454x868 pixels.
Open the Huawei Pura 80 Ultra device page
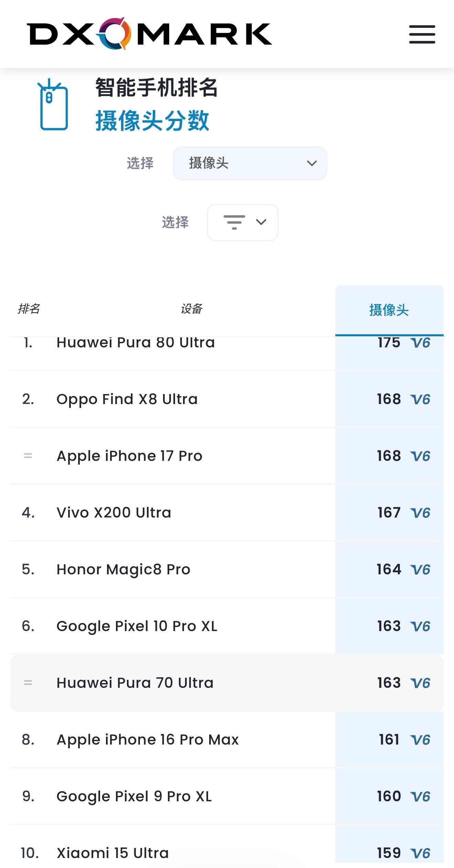click(135, 343)
